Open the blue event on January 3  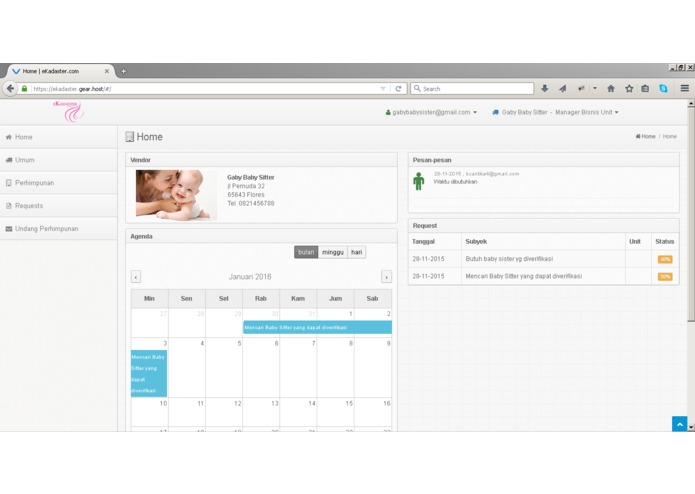[149, 373]
